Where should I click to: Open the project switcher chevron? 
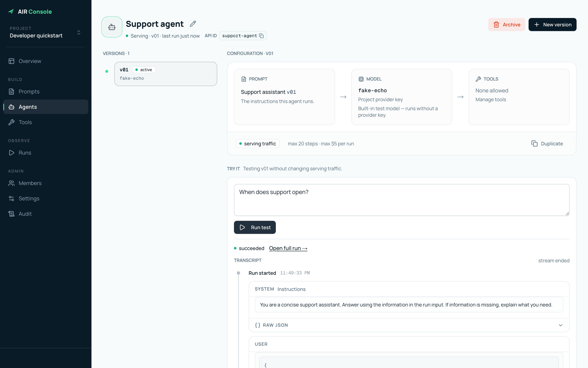tap(79, 32)
